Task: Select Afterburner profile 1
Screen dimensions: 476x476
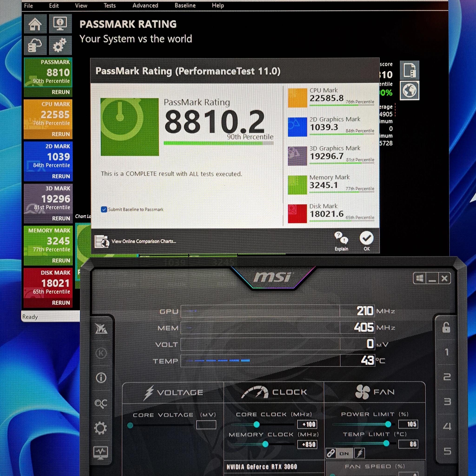Action: 446,352
